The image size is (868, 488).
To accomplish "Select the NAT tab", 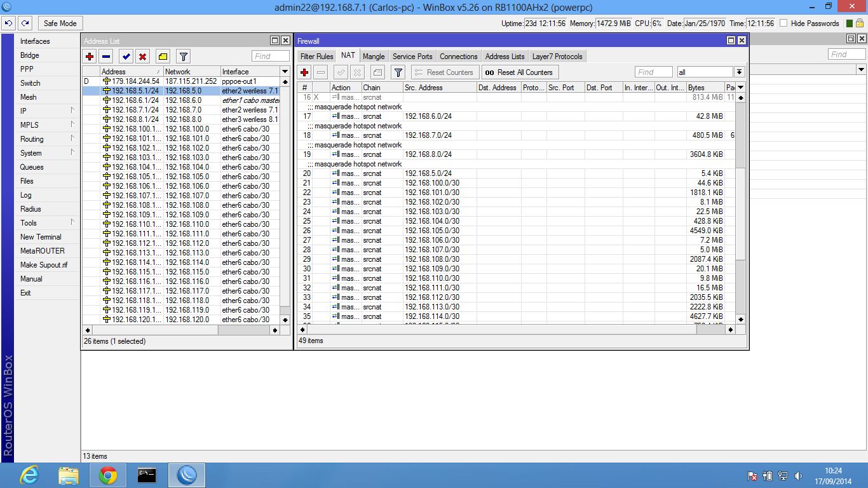I will pyautogui.click(x=348, y=56).
